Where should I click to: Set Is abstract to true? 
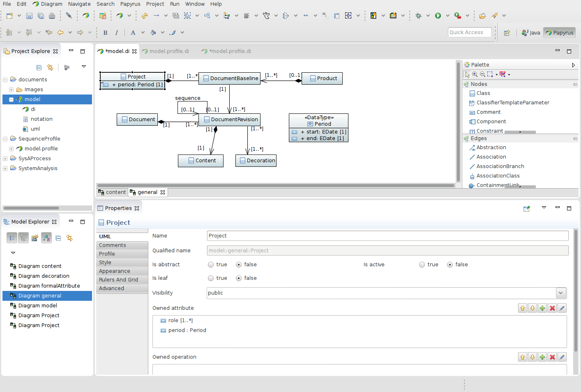211,265
